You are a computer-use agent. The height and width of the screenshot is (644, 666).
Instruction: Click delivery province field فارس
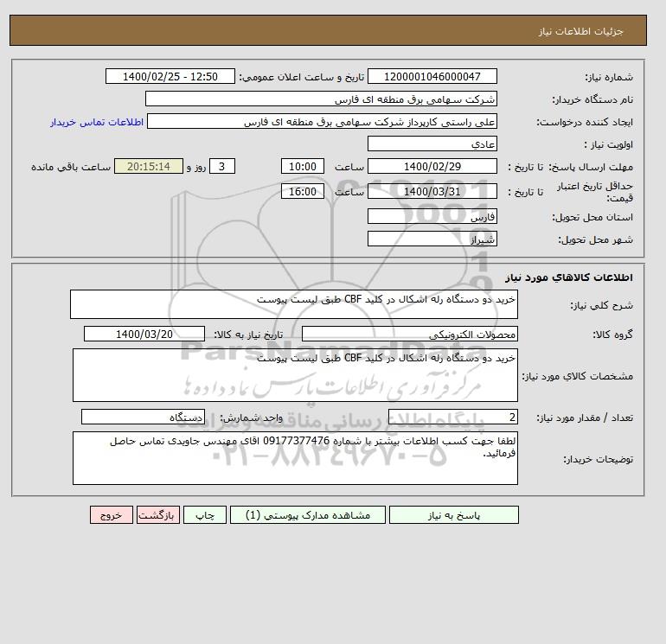(432, 216)
